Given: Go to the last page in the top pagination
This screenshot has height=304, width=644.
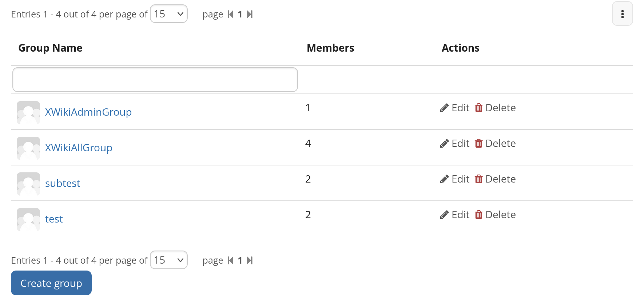Looking at the screenshot, I should point(250,14).
